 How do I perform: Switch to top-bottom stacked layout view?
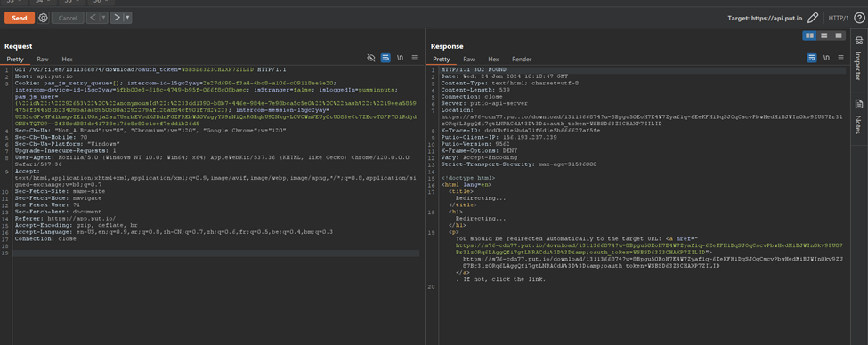tap(824, 36)
